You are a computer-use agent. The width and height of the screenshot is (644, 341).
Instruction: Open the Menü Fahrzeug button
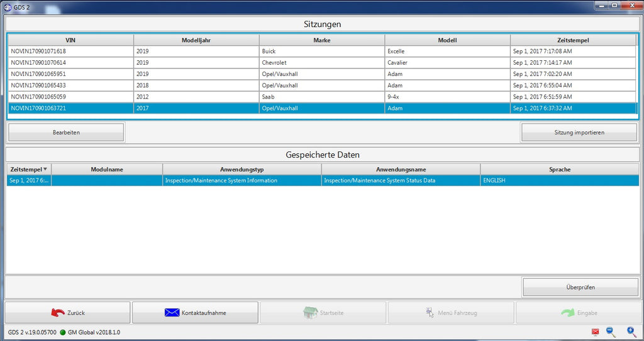451,313
